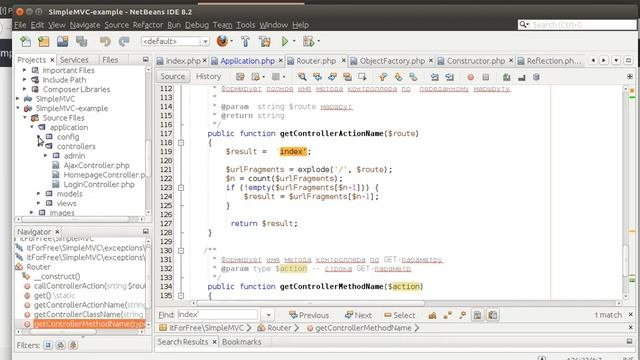Start macro recording with red circle icon

471,77
